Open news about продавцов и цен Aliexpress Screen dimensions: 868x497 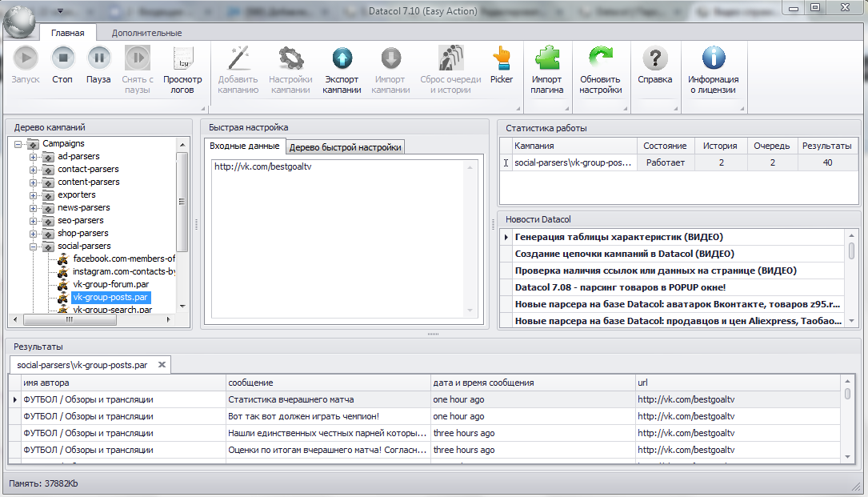pyautogui.click(x=678, y=321)
